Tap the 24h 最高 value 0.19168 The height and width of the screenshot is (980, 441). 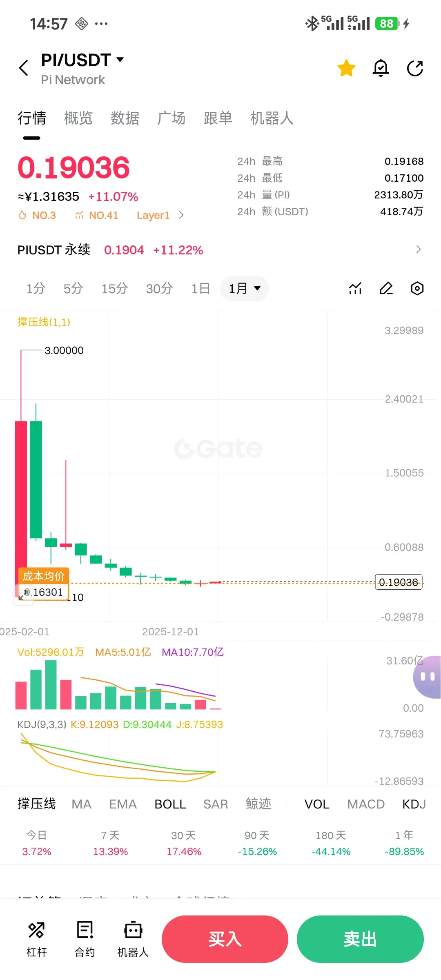point(404,161)
